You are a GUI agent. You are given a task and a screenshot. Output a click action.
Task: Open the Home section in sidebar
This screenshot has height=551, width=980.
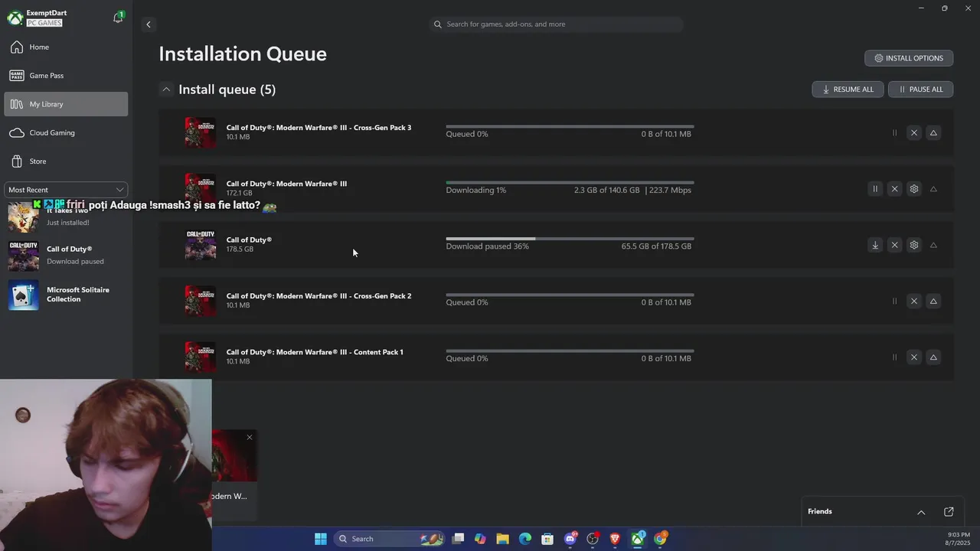click(x=66, y=47)
